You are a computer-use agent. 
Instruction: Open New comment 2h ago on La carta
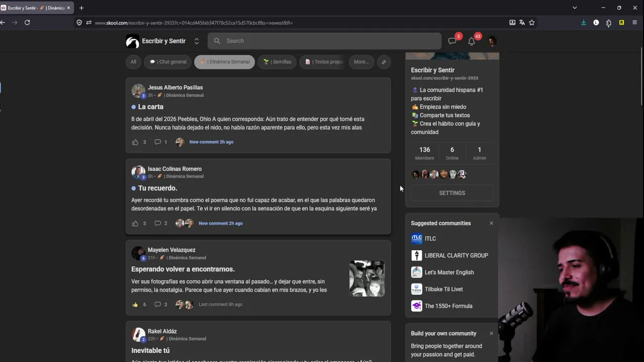211,142
